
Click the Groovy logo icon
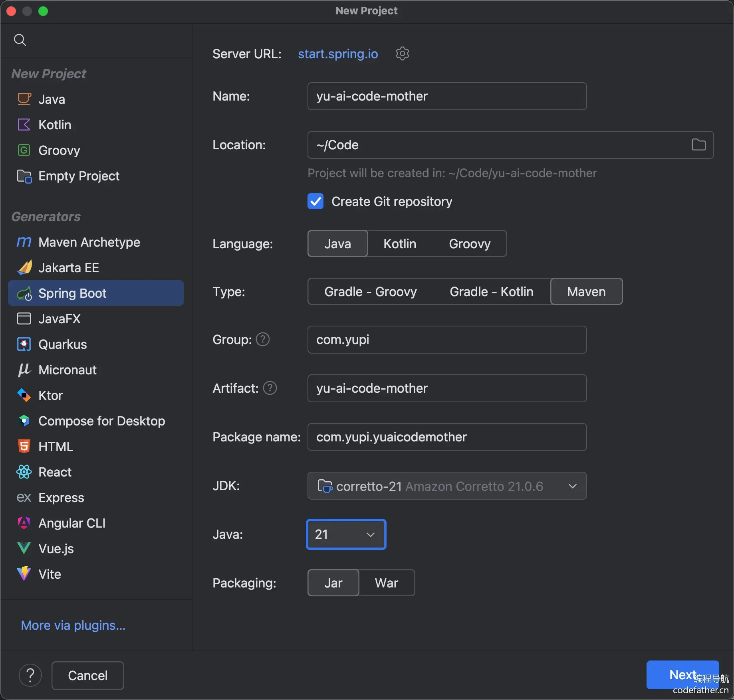[x=24, y=150]
